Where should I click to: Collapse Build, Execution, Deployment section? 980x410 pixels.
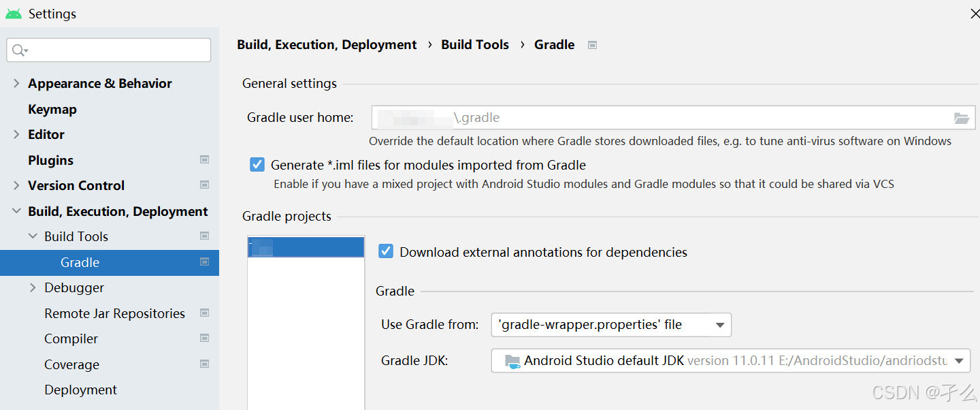[16, 211]
